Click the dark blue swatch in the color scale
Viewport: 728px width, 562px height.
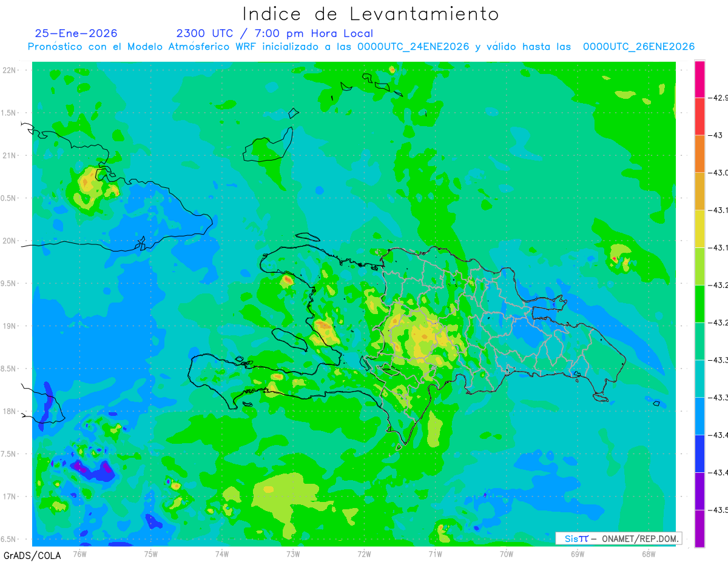coord(699,453)
